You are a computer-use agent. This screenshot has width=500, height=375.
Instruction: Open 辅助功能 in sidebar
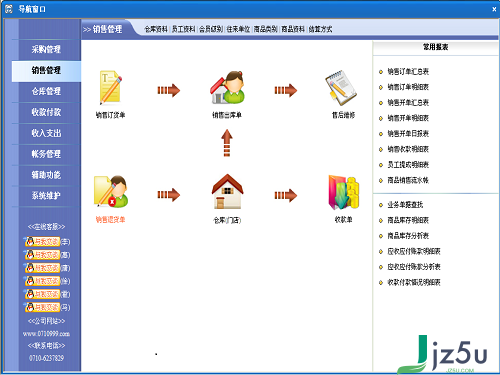pyautogui.click(x=46, y=175)
